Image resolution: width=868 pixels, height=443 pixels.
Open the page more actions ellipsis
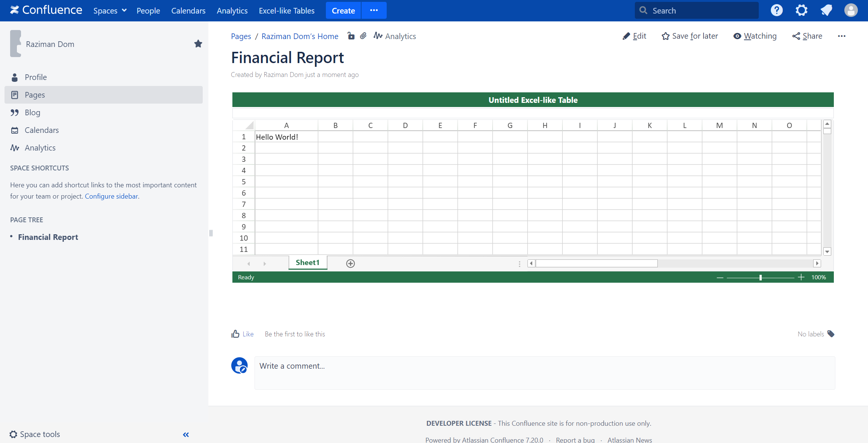(x=841, y=36)
